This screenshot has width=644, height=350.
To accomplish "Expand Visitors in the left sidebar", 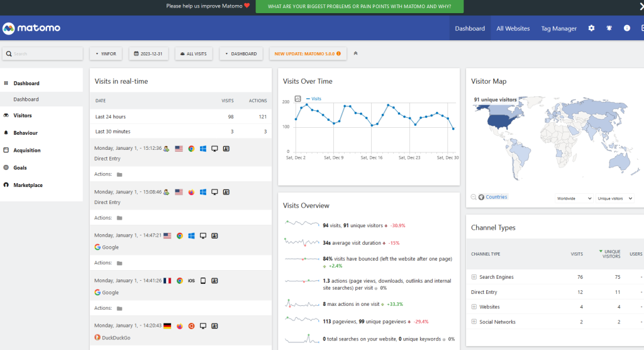I will [x=23, y=116].
